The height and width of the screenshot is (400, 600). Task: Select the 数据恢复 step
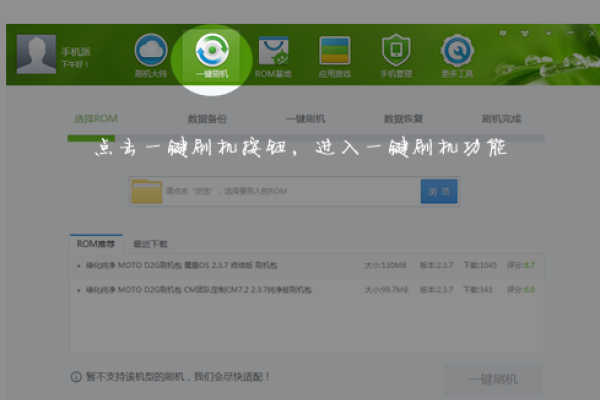(403, 119)
